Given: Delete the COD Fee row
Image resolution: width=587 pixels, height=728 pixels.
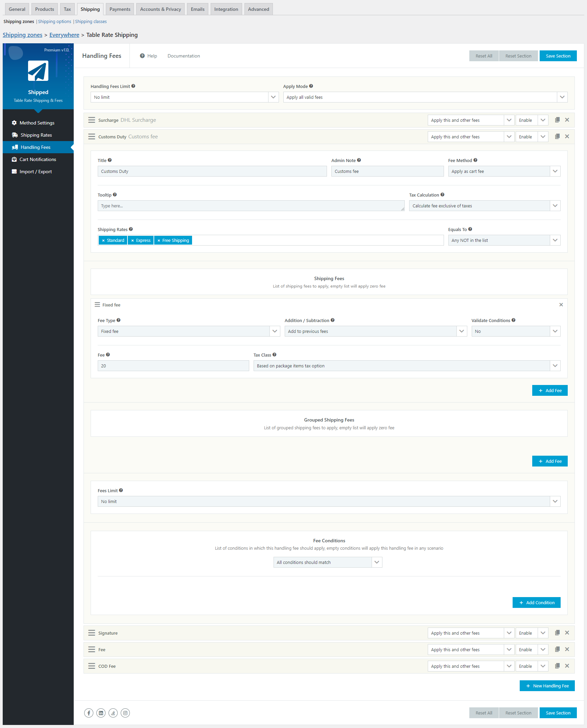Looking at the screenshot, I should click(567, 666).
